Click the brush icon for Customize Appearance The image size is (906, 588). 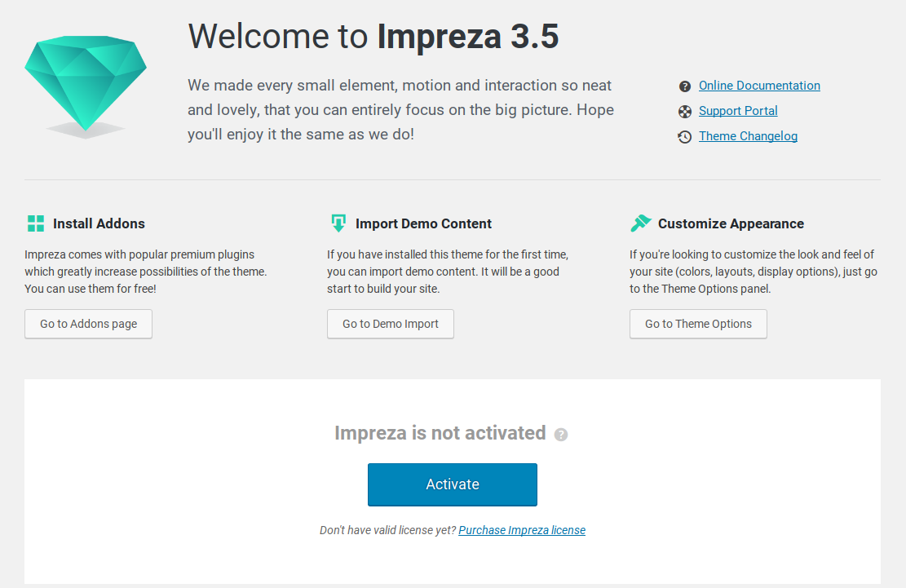coord(641,222)
